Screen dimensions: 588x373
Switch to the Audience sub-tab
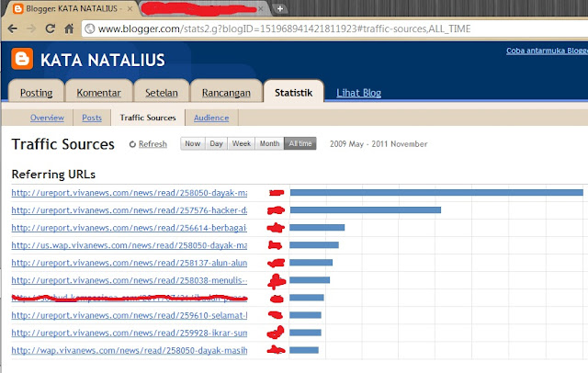211,118
